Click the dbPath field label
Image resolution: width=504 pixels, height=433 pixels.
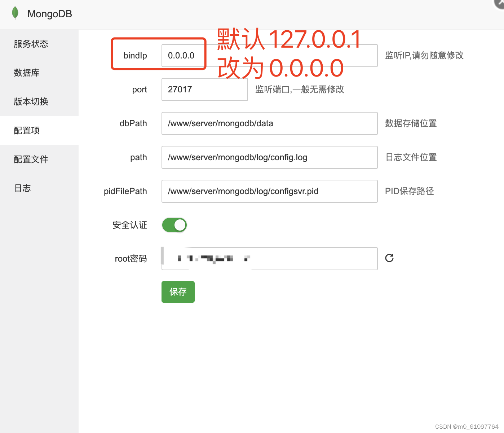coord(133,123)
